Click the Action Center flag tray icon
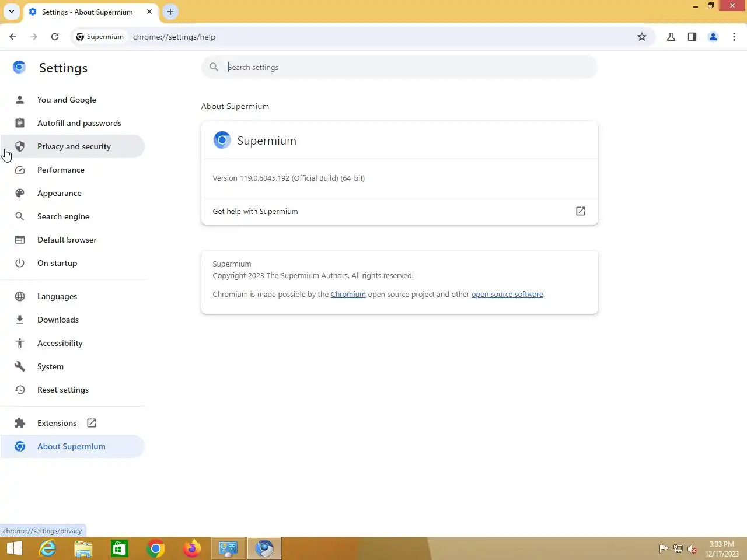The image size is (747, 560). click(664, 549)
